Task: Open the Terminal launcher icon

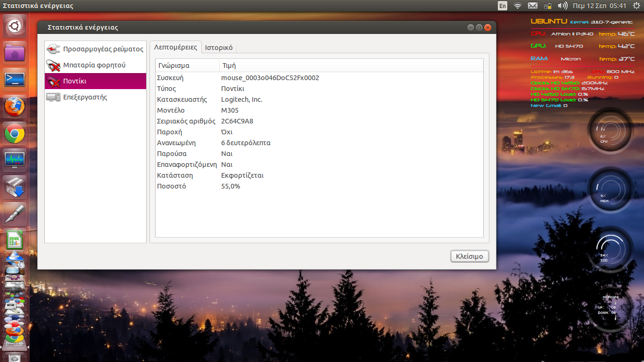Action: (x=15, y=79)
